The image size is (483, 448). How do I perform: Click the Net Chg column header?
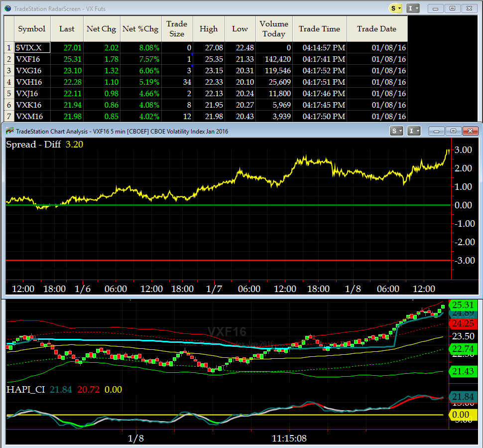(102, 29)
